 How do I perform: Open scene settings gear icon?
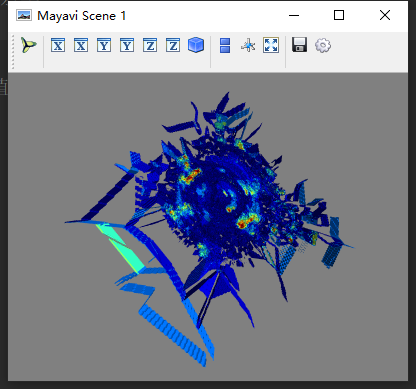coord(323,45)
